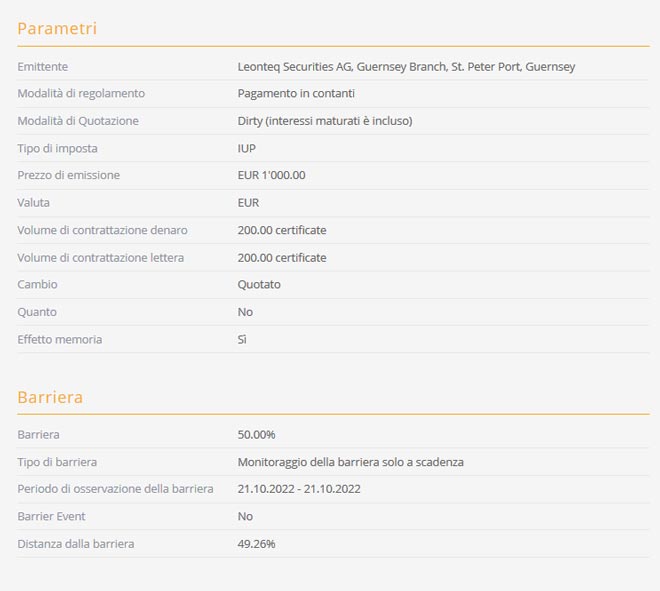
Task: Click the IUP tax type value
Action: pyautogui.click(x=247, y=148)
